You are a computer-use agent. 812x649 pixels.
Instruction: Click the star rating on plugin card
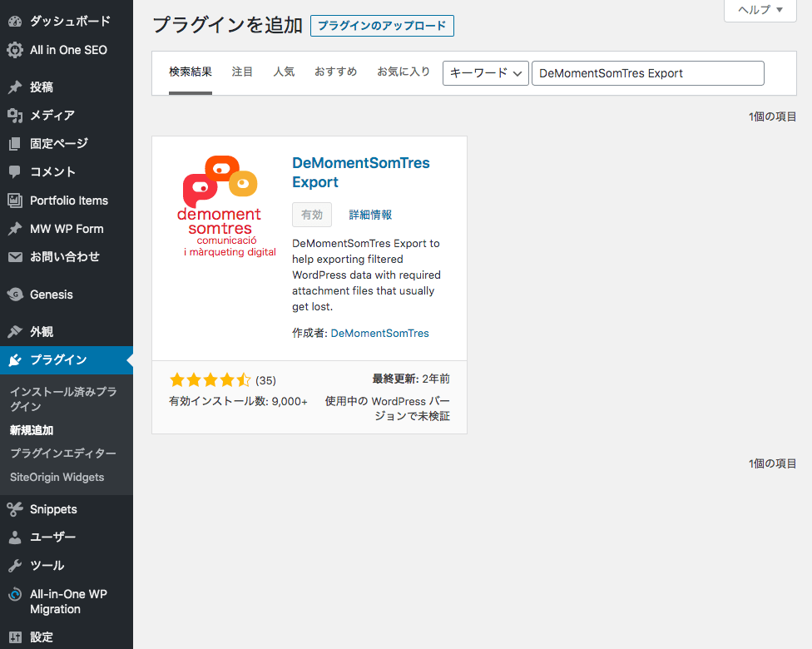click(x=210, y=381)
